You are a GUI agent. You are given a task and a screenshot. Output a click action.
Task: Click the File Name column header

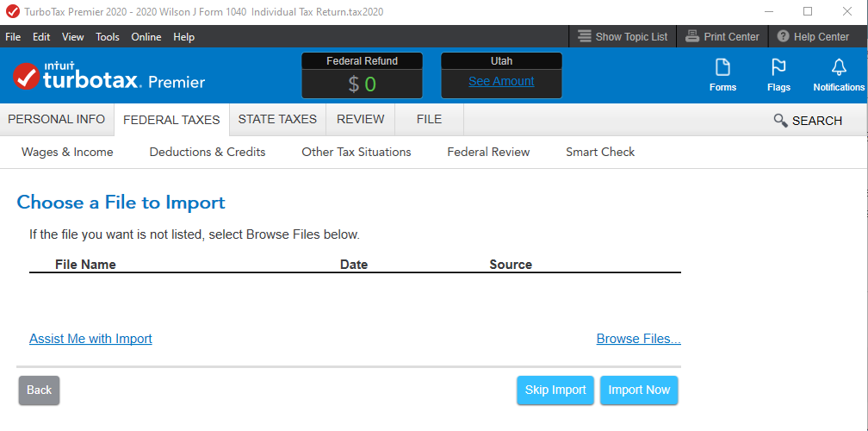[86, 265]
